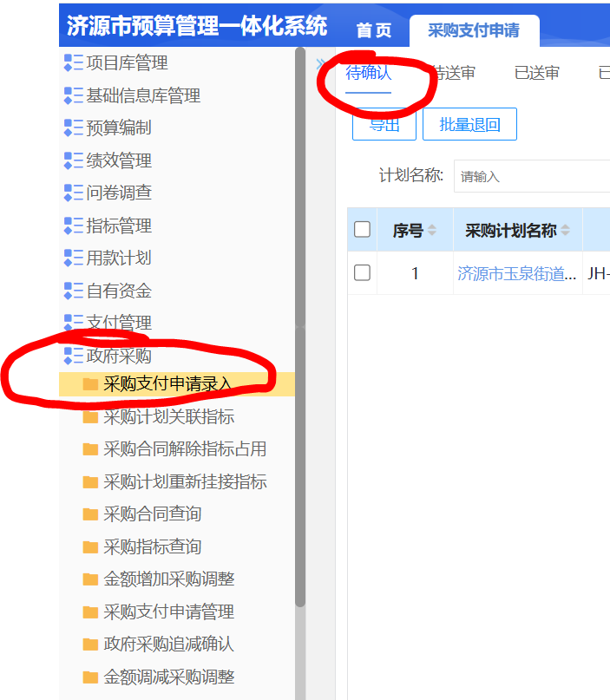Click the 预算编制 menu icon
The height and width of the screenshot is (700, 610).
(74, 128)
